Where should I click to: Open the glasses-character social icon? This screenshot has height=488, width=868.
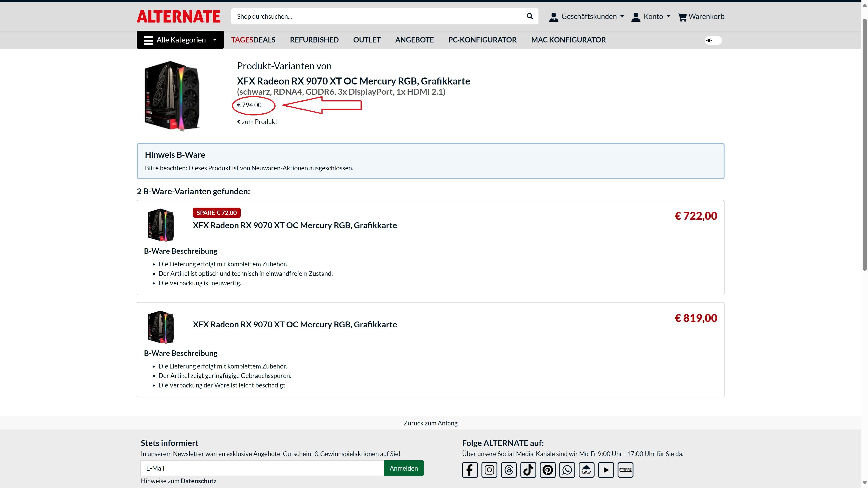click(587, 470)
